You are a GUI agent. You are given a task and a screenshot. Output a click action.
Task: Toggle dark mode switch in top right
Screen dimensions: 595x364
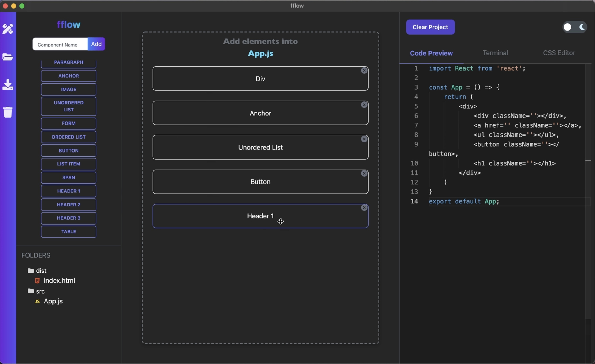click(574, 27)
